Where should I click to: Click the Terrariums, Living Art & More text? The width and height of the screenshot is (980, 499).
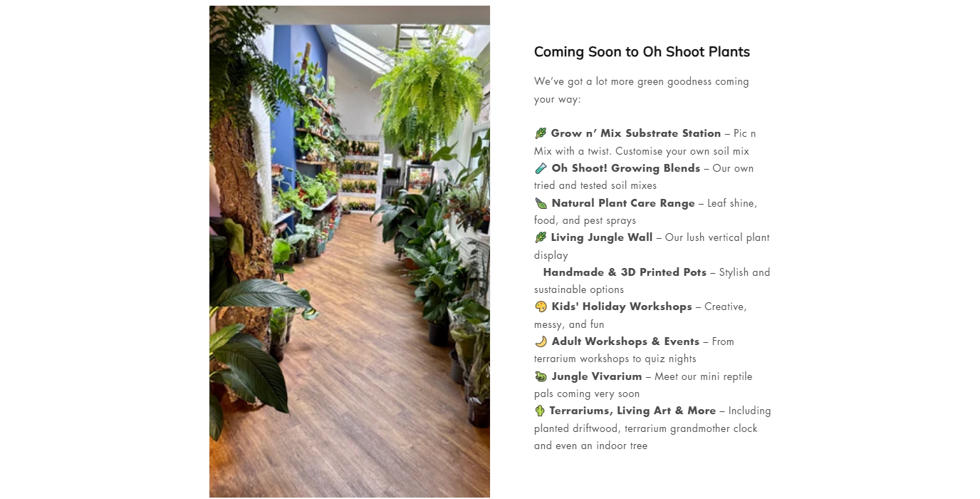click(x=632, y=411)
